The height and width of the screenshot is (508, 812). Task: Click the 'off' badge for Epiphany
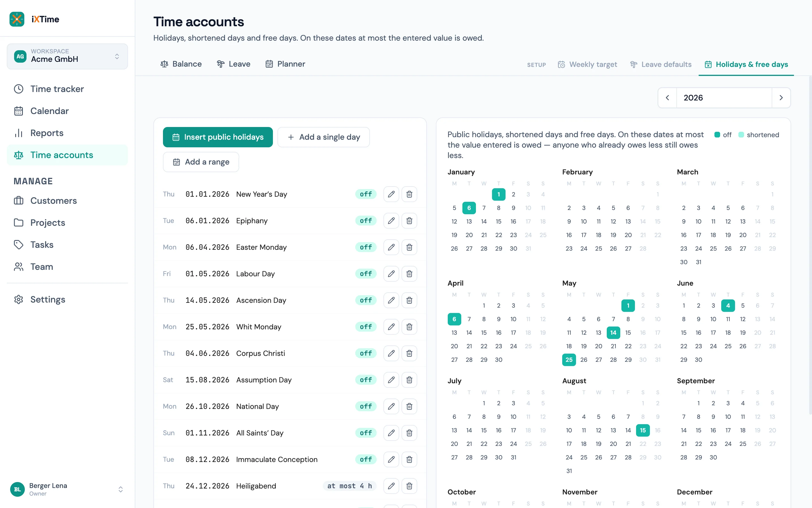pyautogui.click(x=366, y=221)
